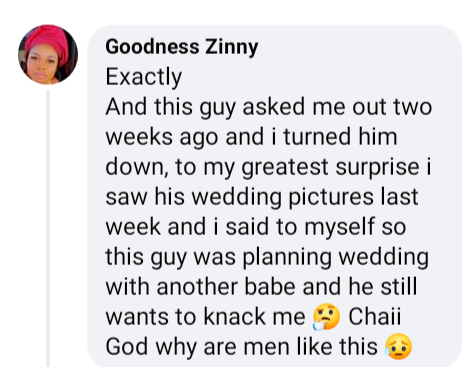Click the text "And this guy asked me out two"
Viewport: 466px width, 367px height.
coord(269,108)
